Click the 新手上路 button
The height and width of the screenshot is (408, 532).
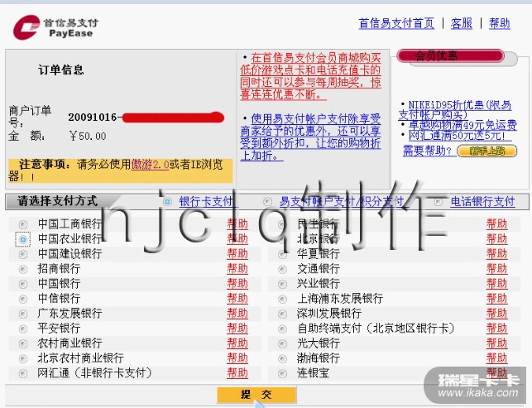coord(487,151)
